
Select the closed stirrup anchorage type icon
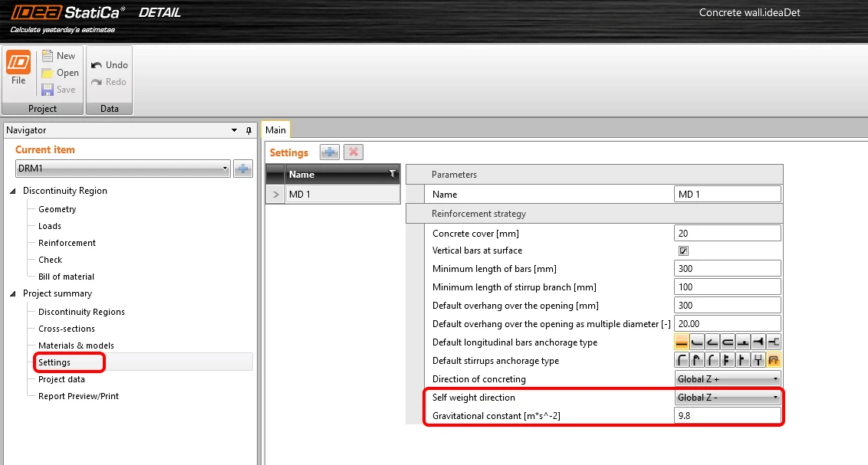[x=774, y=361]
